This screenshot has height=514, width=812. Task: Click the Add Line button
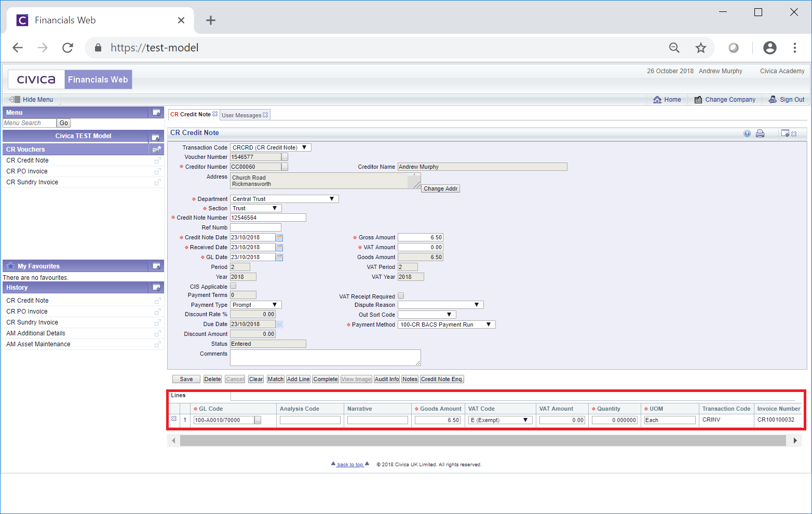(x=299, y=379)
